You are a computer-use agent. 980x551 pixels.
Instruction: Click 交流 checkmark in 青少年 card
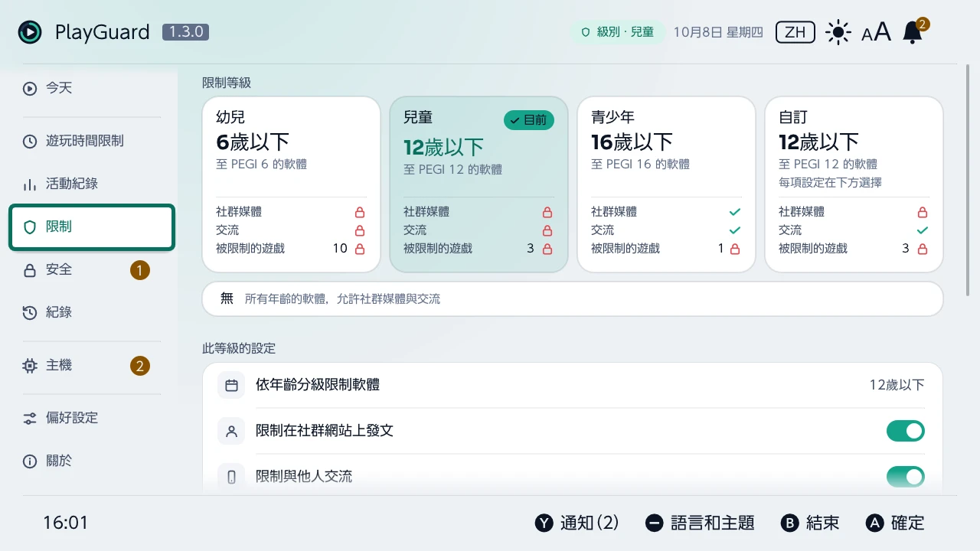point(735,230)
